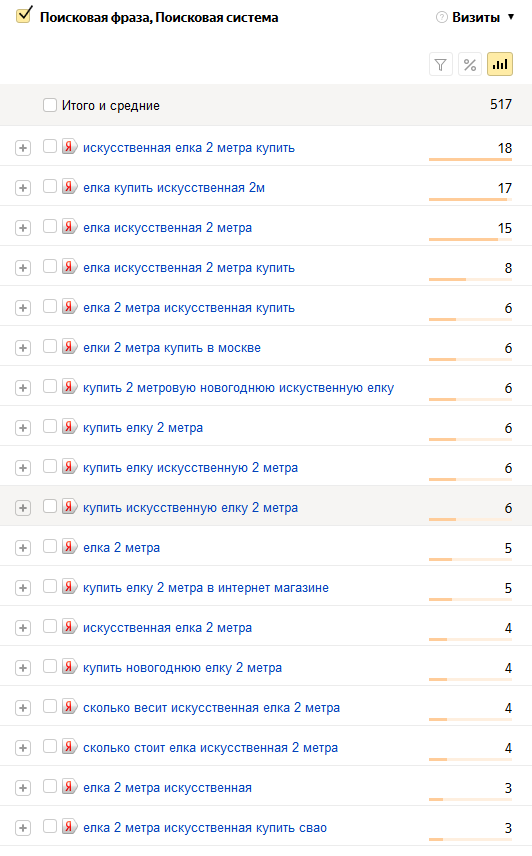The height and width of the screenshot is (856, 532).
Task: Click the visits value 17
Action: (x=505, y=188)
